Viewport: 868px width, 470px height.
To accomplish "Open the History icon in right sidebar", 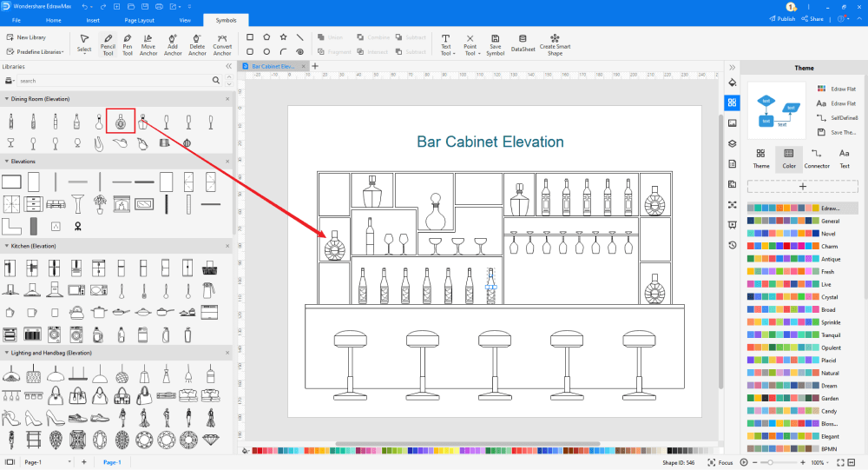I will (x=733, y=245).
